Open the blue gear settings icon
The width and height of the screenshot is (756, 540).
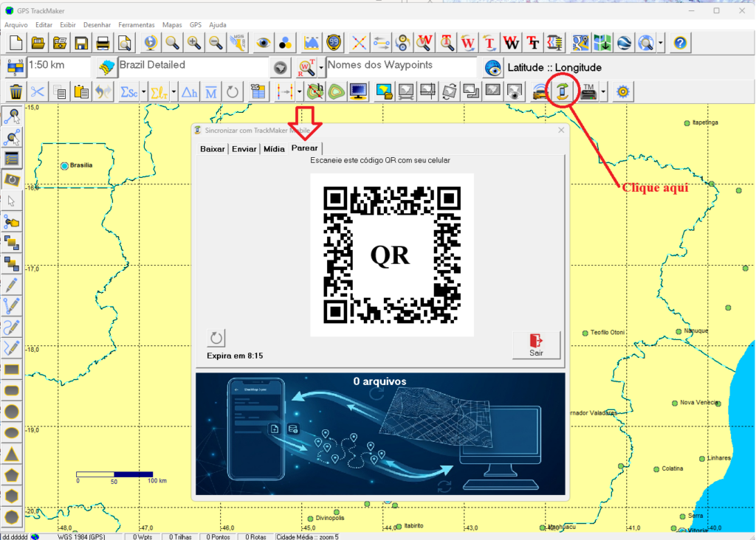(622, 91)
